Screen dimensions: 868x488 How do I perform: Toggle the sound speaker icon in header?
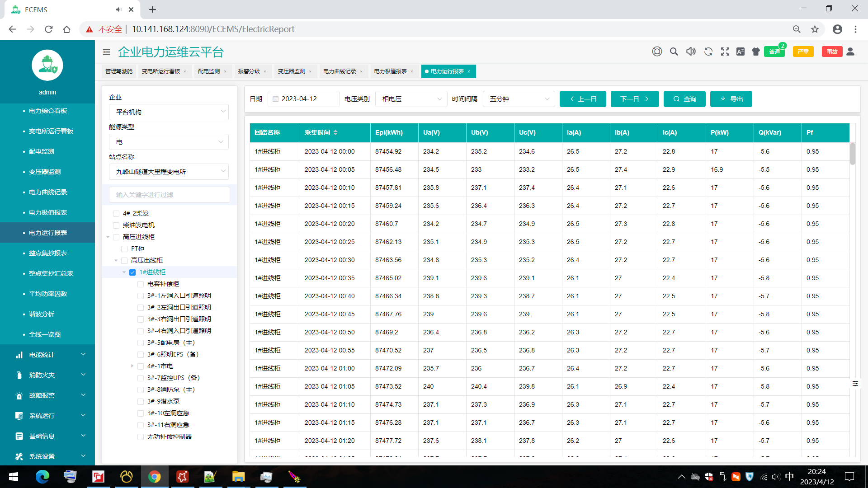tap(691, 52)
